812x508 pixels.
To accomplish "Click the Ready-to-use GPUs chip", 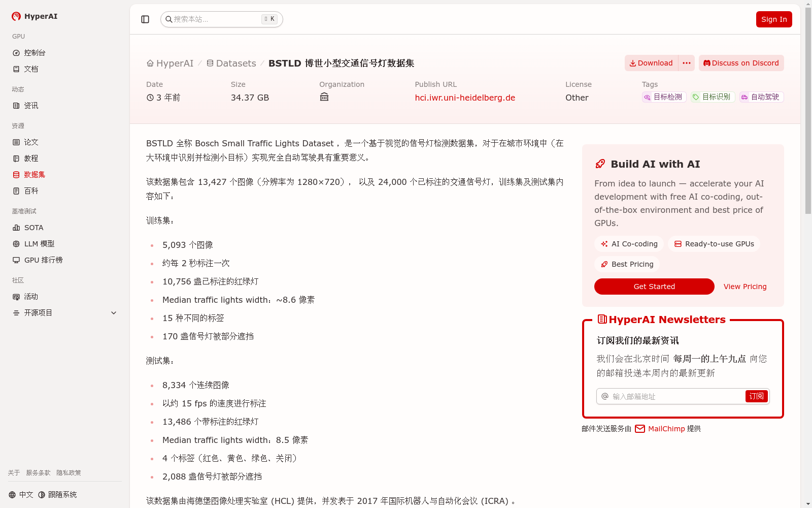I will (x=714, y=244).
